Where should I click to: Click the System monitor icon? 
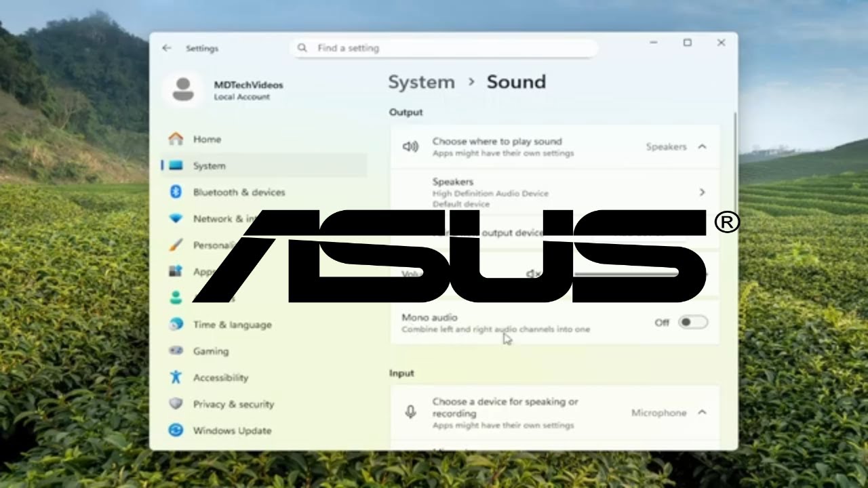point(176,165)
